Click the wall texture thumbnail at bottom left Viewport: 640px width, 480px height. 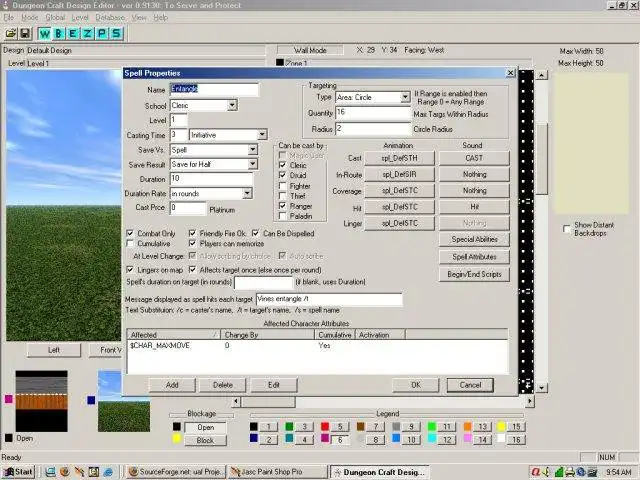tap(41, 401)
